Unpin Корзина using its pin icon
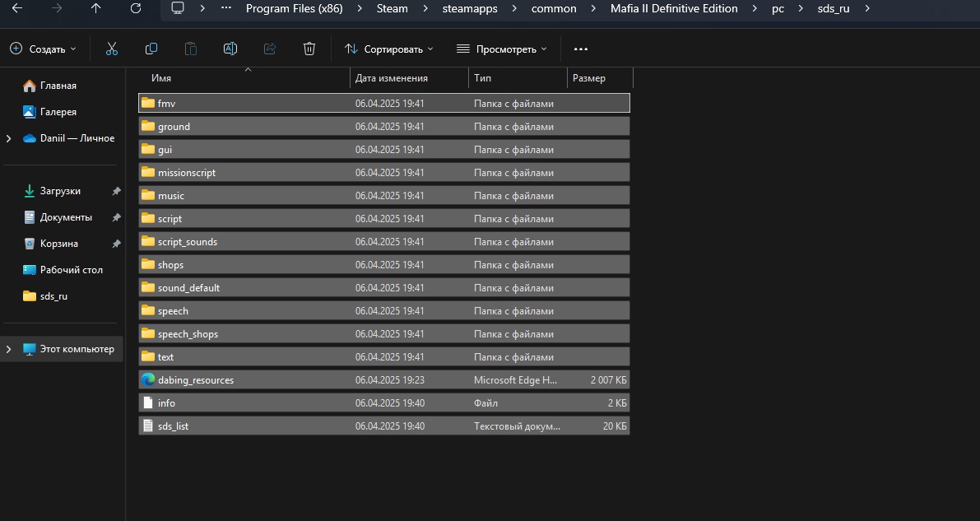The image size is (980, 521). (x=116, y=244)
